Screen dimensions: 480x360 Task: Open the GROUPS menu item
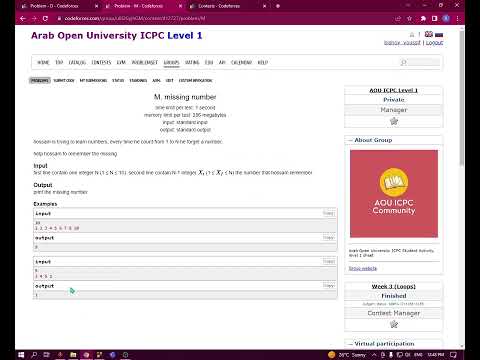tap(171, 62)
